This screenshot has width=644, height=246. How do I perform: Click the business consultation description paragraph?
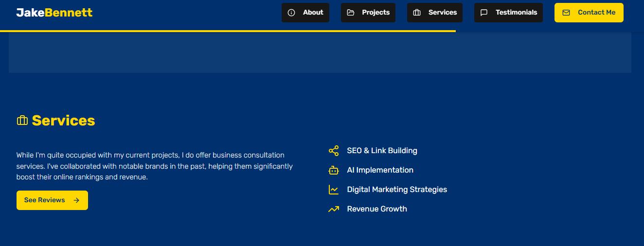click(x=154, y=166)
